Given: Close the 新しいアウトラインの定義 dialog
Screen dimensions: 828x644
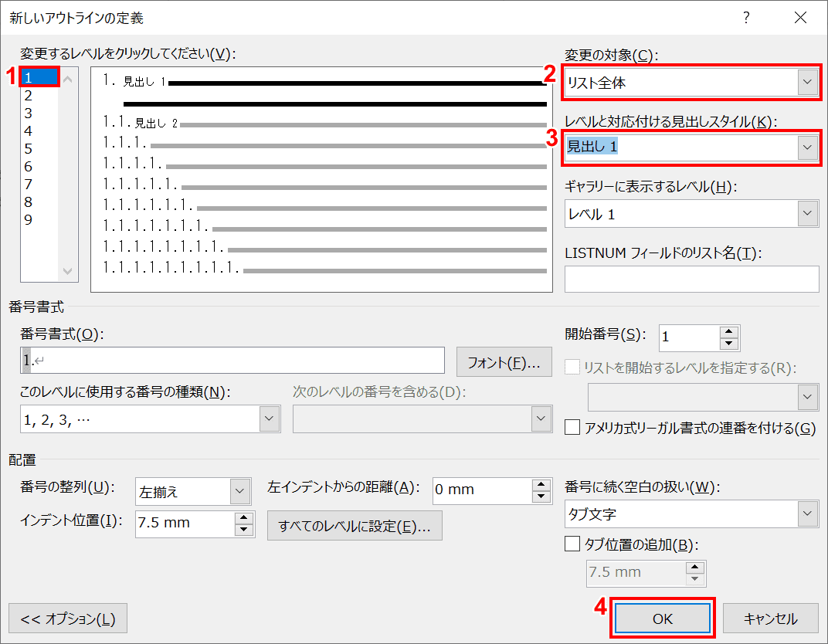Looking at the screenshot, I should click(x=800, y=18).
